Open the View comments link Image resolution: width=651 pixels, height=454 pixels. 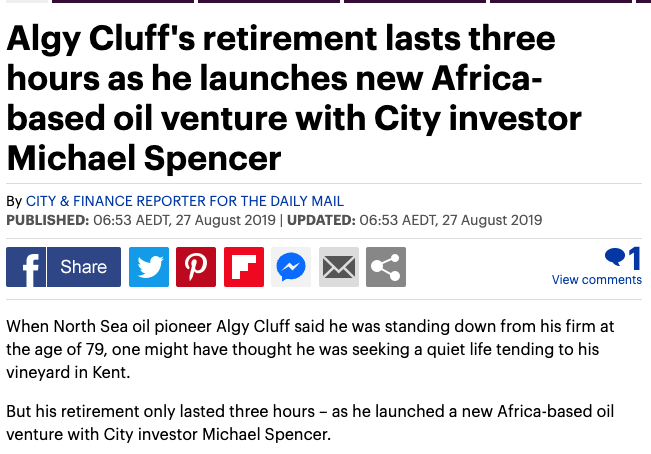pyautogui.click(x=597, y=280)
